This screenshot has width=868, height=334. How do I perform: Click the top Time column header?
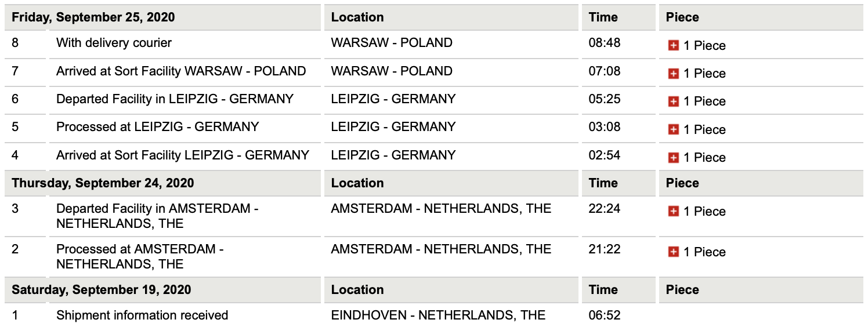[x=603, y=17]
